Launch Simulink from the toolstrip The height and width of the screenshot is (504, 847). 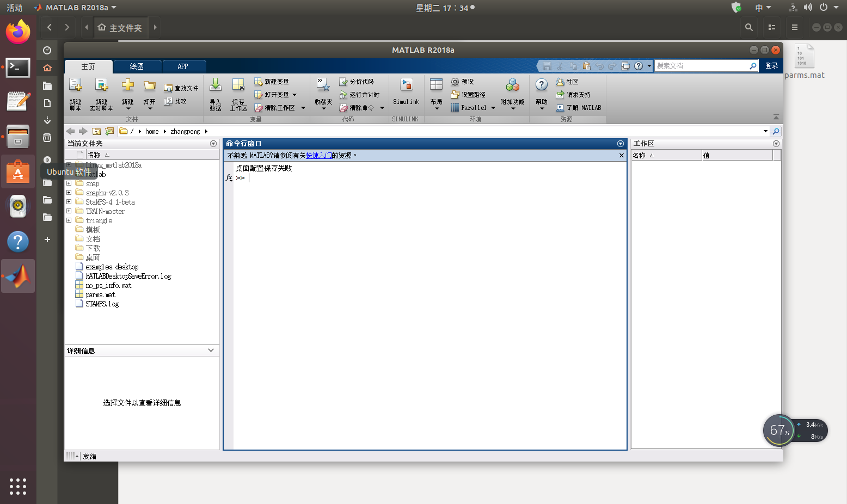coord(406,91)
